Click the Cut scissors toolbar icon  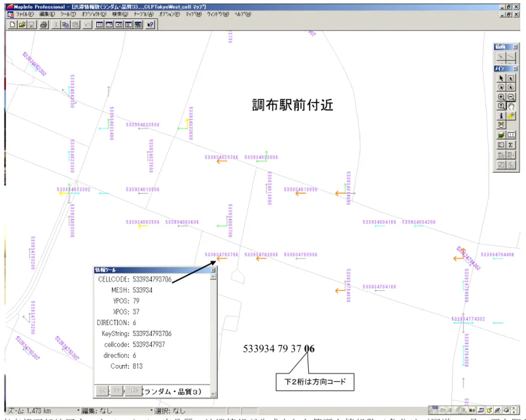pos(56,25)
